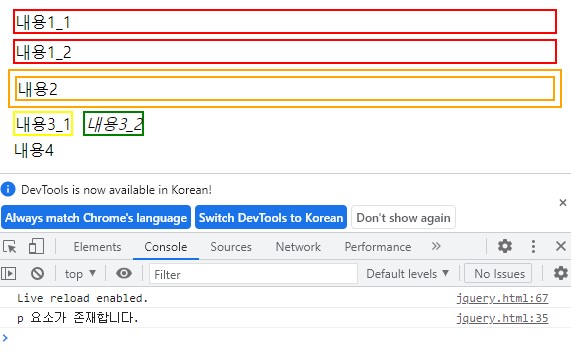Image resolution: width=571 pixels, height=364 pixels.
Task: Switch to the Elements tab
Action: pyautogui.click(x=97, y=247)
